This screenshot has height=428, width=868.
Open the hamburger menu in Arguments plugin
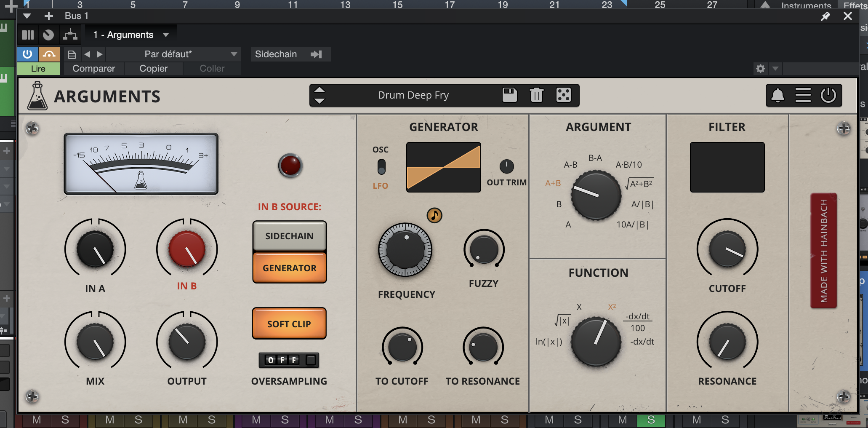[x=803, y=95]
